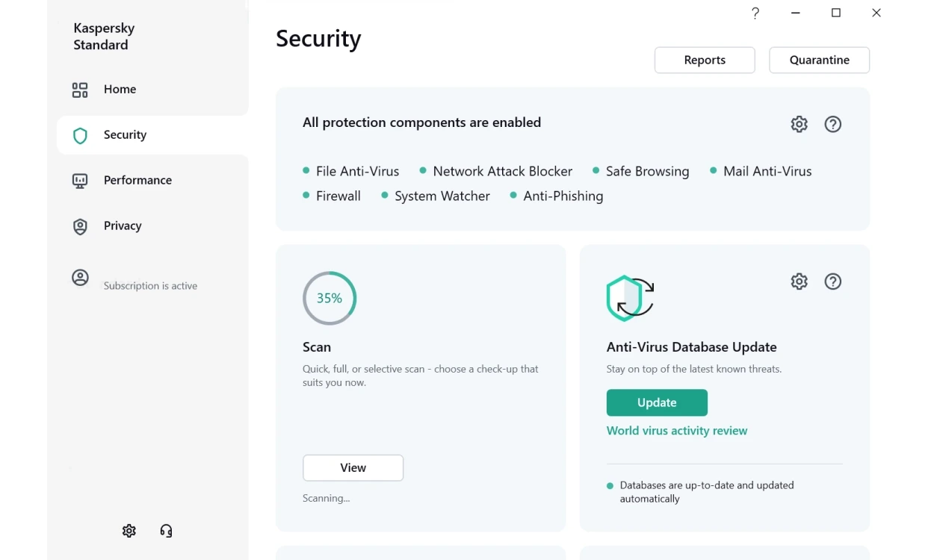
Task: Select Network Attack Blocker component
Action: click(496, 171)
